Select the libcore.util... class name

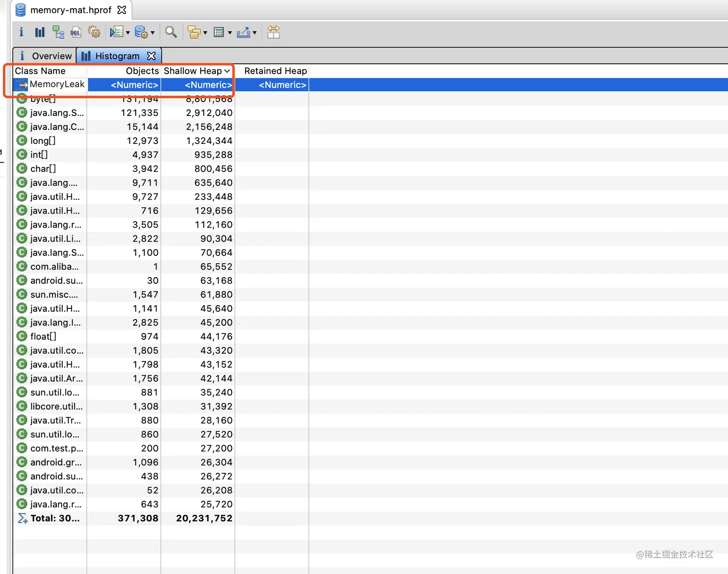click(x=56, y=406)
